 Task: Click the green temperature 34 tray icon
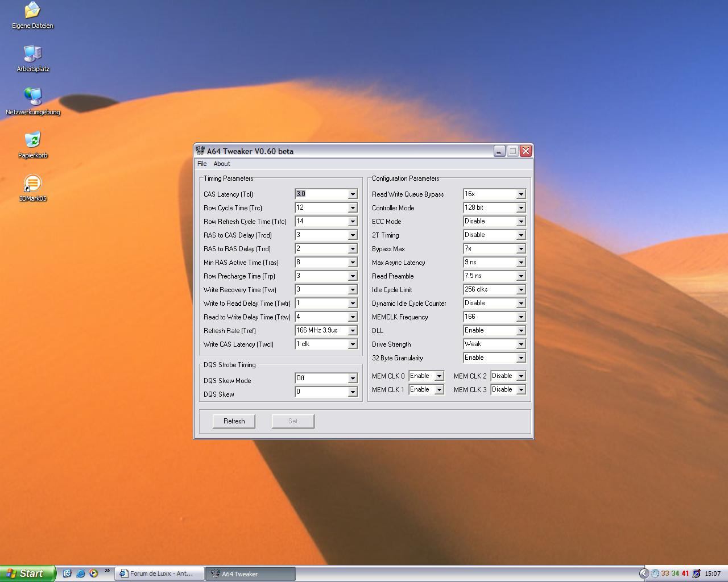point(675,573)
